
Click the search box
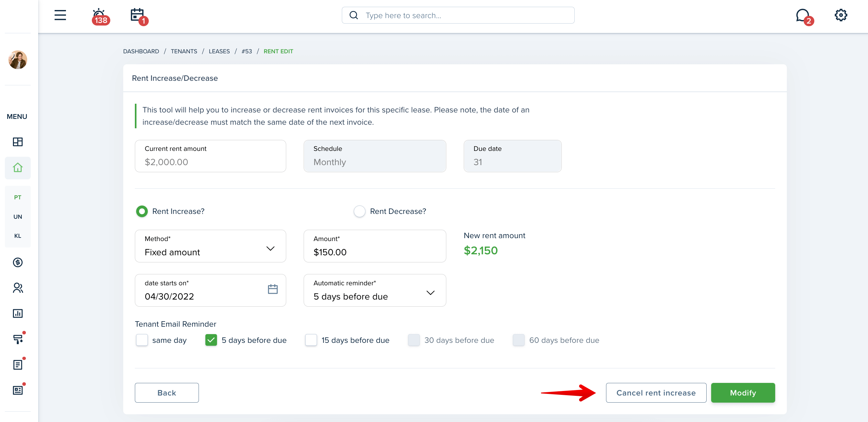[x=458, y=15]
